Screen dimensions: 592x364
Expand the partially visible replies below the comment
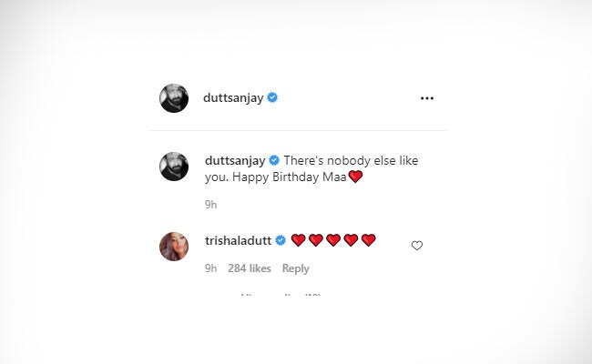(x=281, y=293)
